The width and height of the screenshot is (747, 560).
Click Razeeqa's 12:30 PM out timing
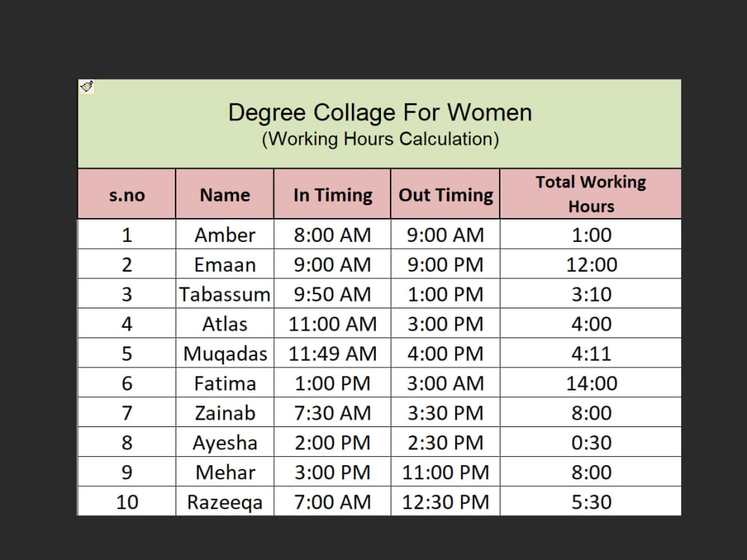coord(445,502)
